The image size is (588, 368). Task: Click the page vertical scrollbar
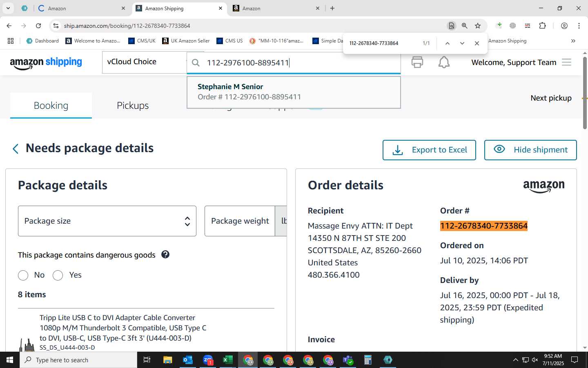click(x=585, y=93)
